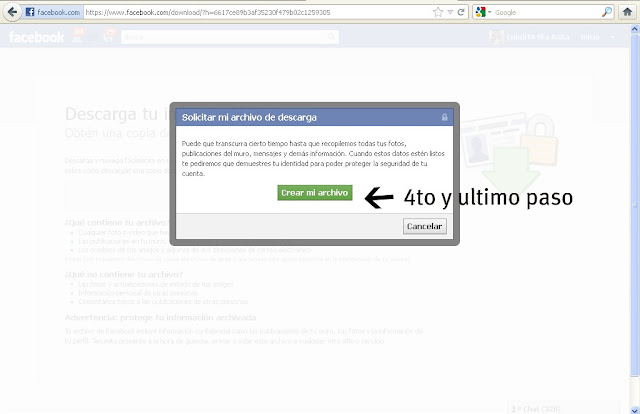
Task: Go to the browser home page icon
Action: (x=627, y=12)
